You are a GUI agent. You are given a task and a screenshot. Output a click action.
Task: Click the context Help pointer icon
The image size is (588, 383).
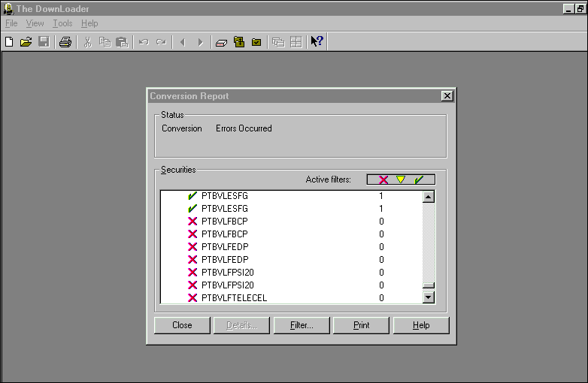coord(317,41)
